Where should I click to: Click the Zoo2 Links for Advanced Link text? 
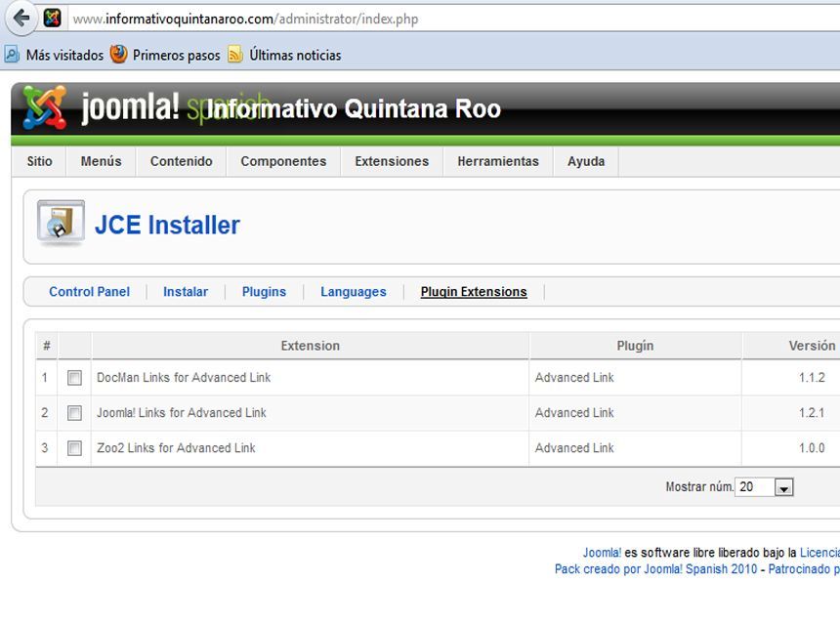click(176, 448)
